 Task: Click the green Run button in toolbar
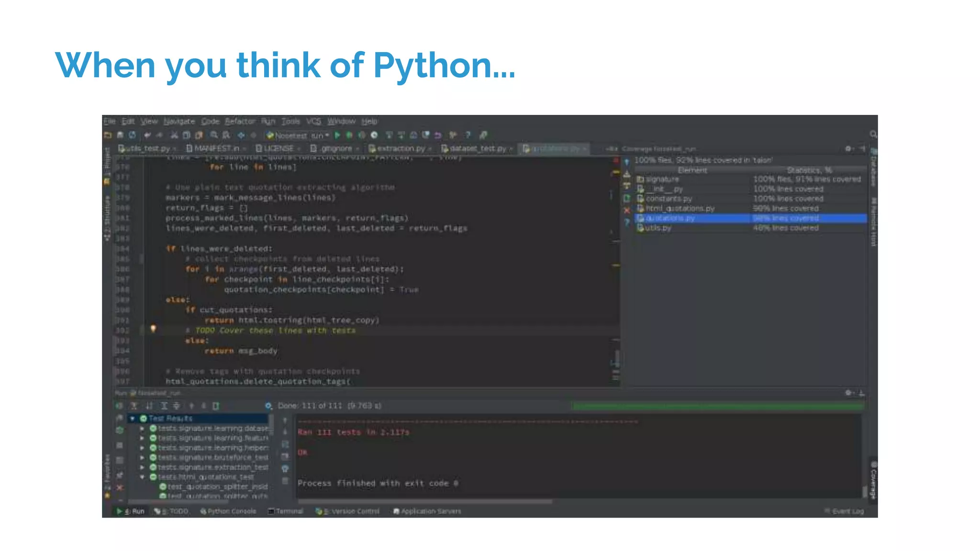[x=337, y=135]
